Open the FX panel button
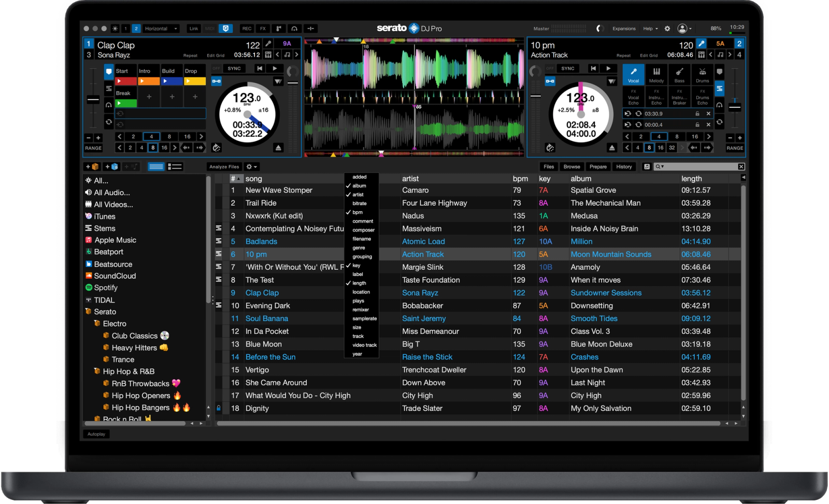The image size is (829, 504). 263,28
